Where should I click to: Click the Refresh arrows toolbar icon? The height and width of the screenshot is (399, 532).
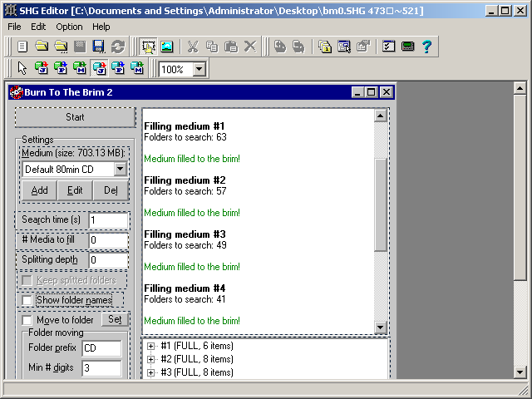[x=117, y=47]
